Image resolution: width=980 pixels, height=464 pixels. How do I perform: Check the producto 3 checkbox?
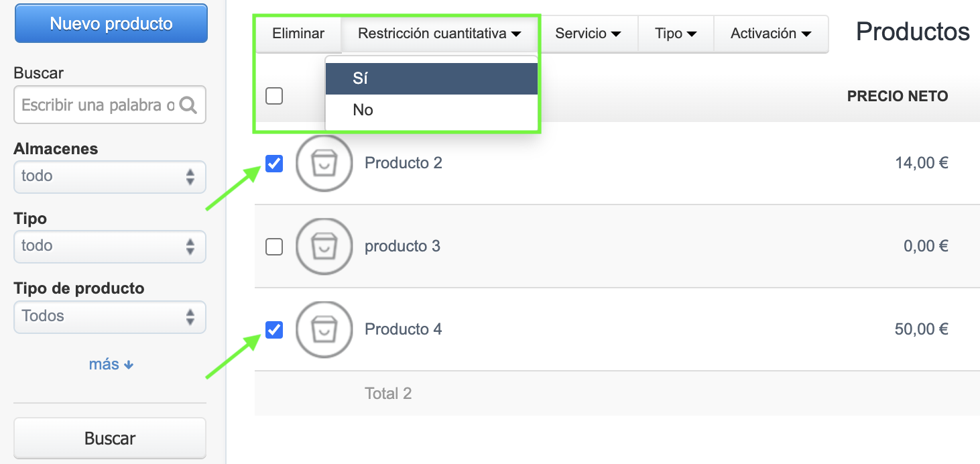coord(274,247)
